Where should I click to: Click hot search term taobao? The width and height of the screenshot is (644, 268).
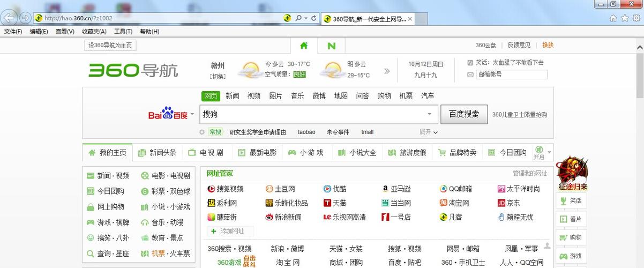pyautogui.click(x=306, y=132)
